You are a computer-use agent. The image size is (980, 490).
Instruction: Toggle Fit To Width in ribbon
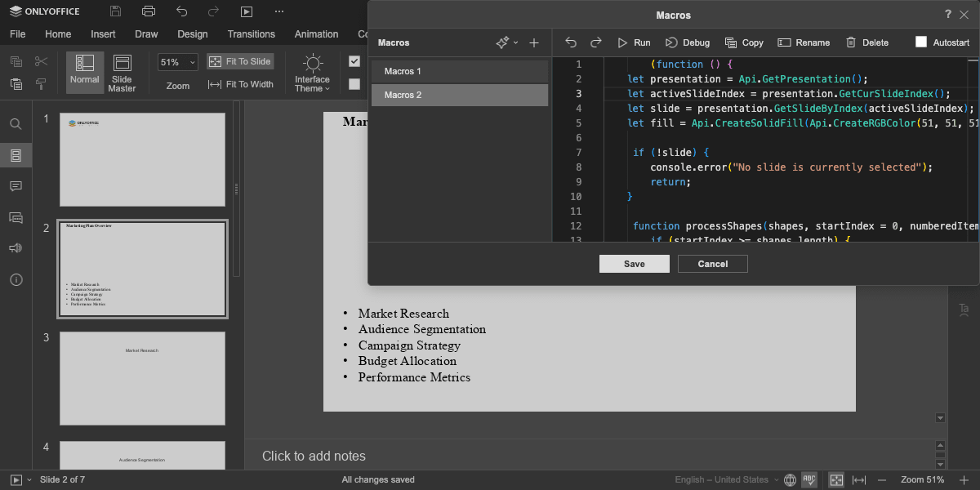[x=241, y=84]
